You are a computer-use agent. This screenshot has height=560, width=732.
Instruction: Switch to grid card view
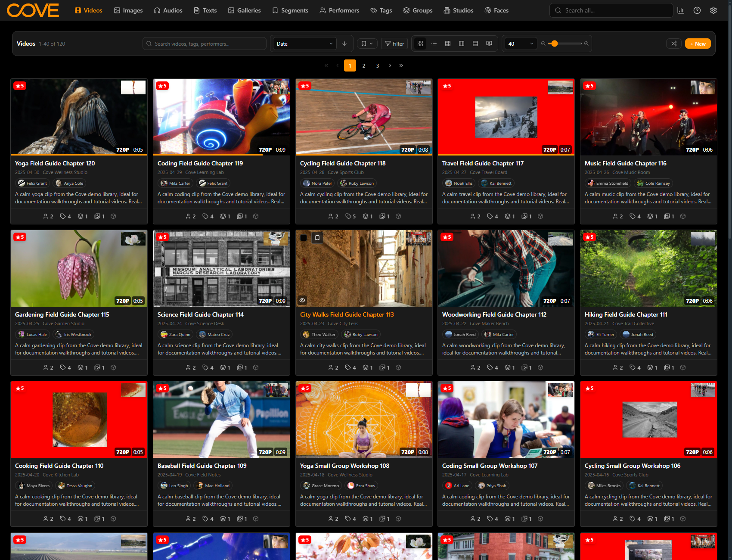coord(420,44)
